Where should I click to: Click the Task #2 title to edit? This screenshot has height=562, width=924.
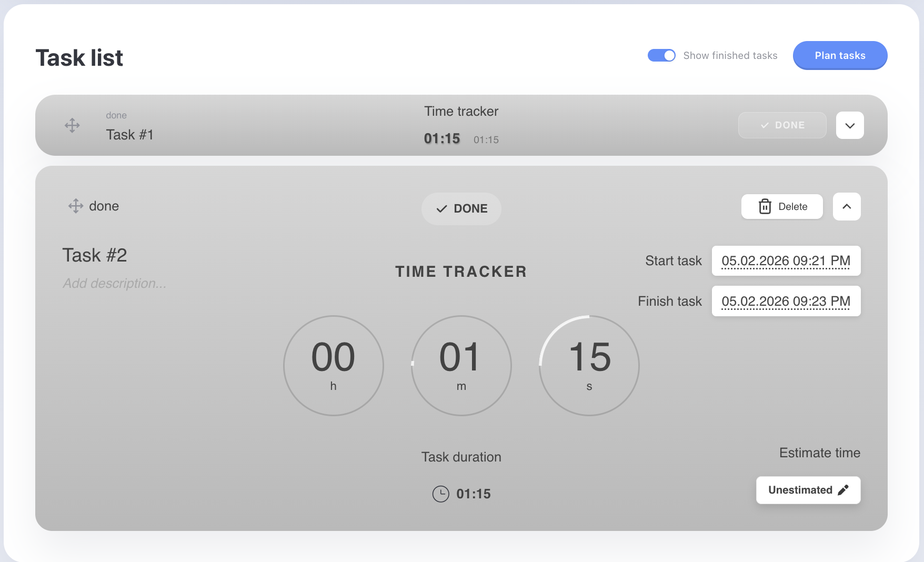tap(95, 255)
